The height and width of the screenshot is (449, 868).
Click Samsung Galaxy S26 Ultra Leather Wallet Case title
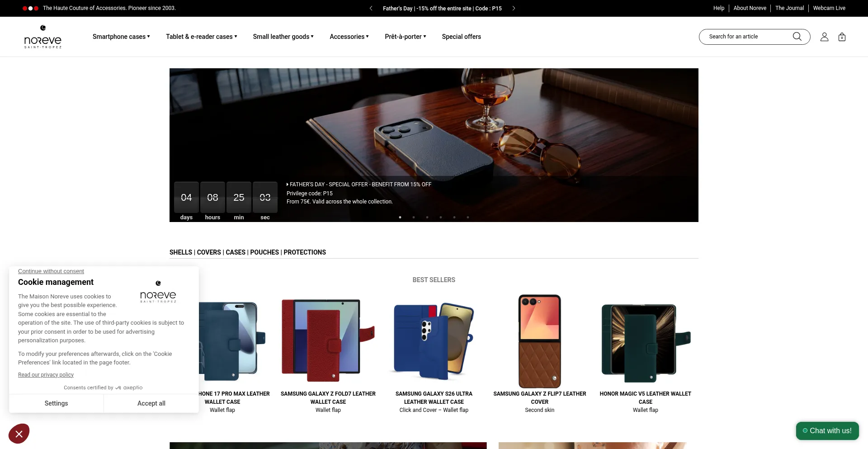coord(434,398)
